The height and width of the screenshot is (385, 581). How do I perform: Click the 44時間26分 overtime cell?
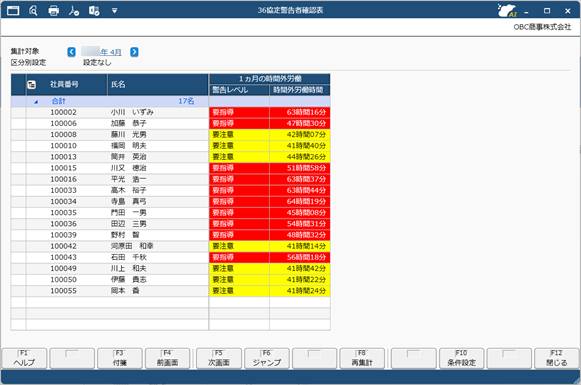300,157
